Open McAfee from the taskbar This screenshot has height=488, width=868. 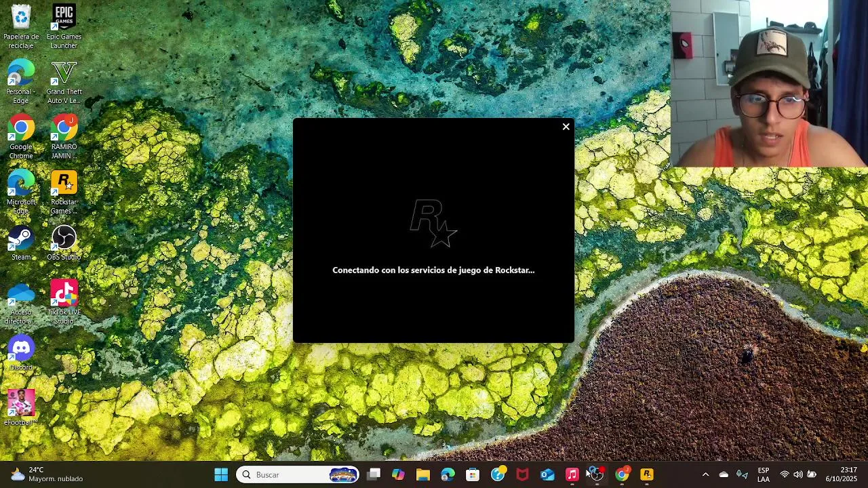[x=522, y=474]
